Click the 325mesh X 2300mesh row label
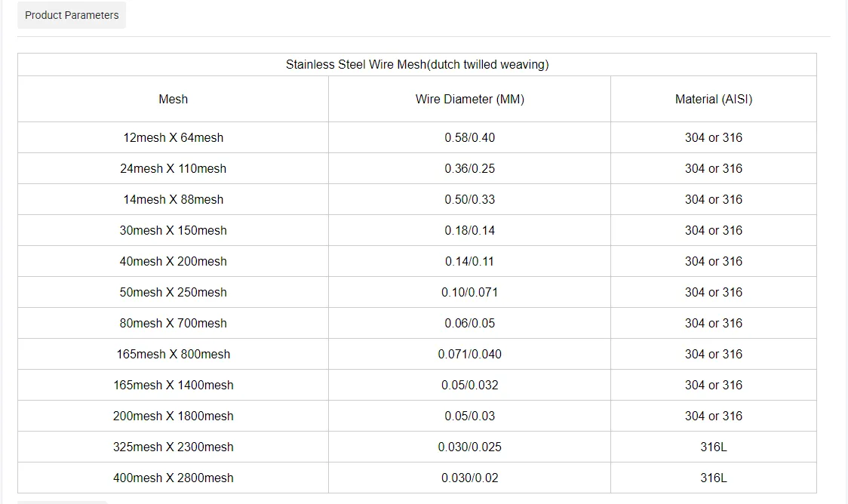The height and width of the screenshot is (504, 848). (174, 447)
